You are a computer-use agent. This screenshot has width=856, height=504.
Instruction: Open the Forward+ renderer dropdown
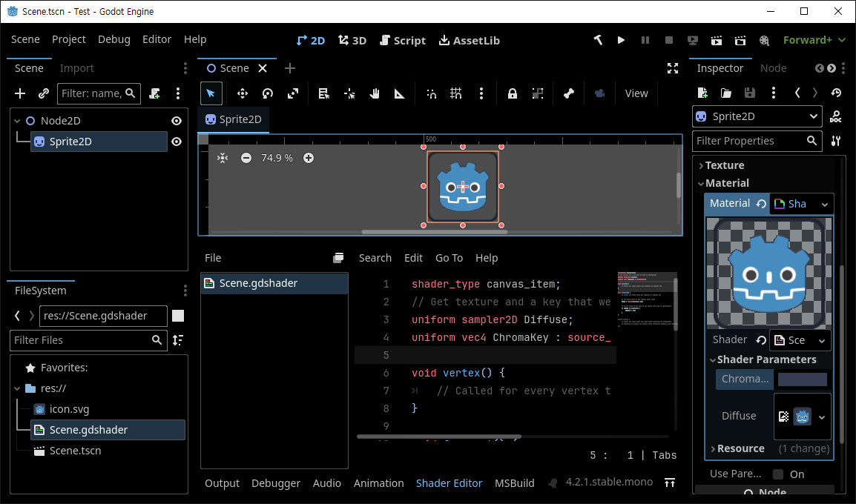pyautogui.click(x=814, y=40)
